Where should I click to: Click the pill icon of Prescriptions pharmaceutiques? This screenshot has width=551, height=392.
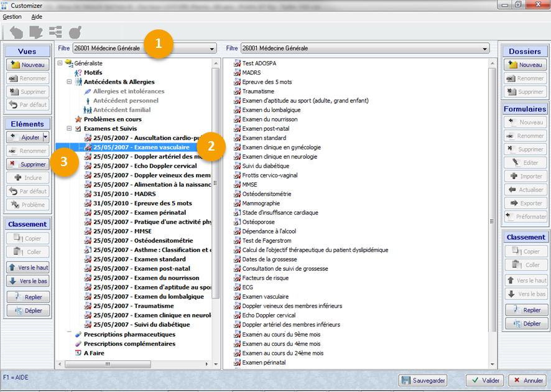[78, 334]
